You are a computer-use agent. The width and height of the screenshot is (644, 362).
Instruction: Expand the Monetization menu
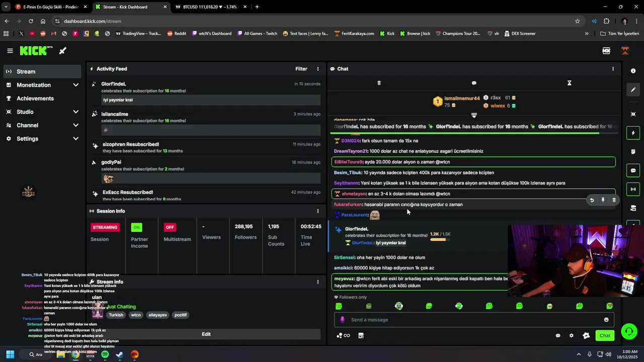click(42, 85)
